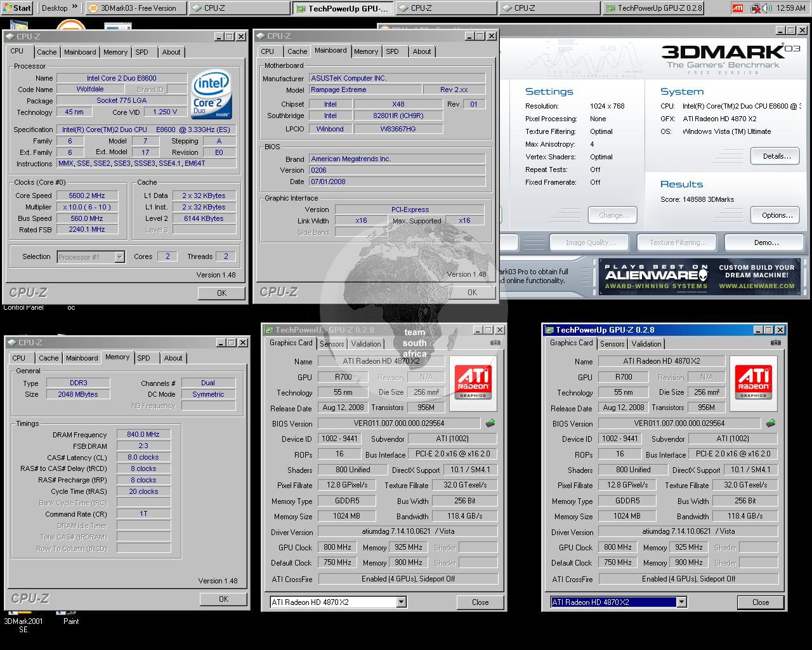Click the Chipset X48 field
Image resolution: width=812 pixels, height=650 pixels.
click(398, 104)
